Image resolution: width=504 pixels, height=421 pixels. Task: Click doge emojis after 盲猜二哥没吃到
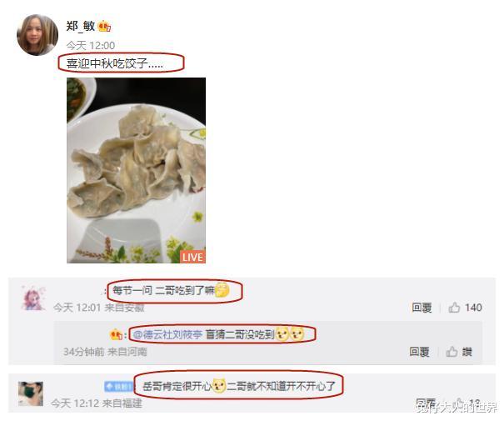(x=290, y=334)
